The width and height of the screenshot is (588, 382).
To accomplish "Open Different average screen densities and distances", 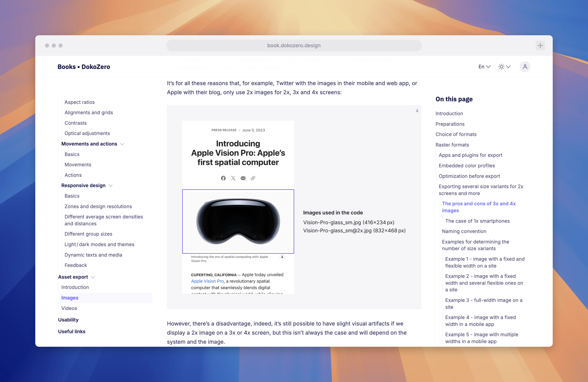I will pyautogui.click(x=104, y=220).
